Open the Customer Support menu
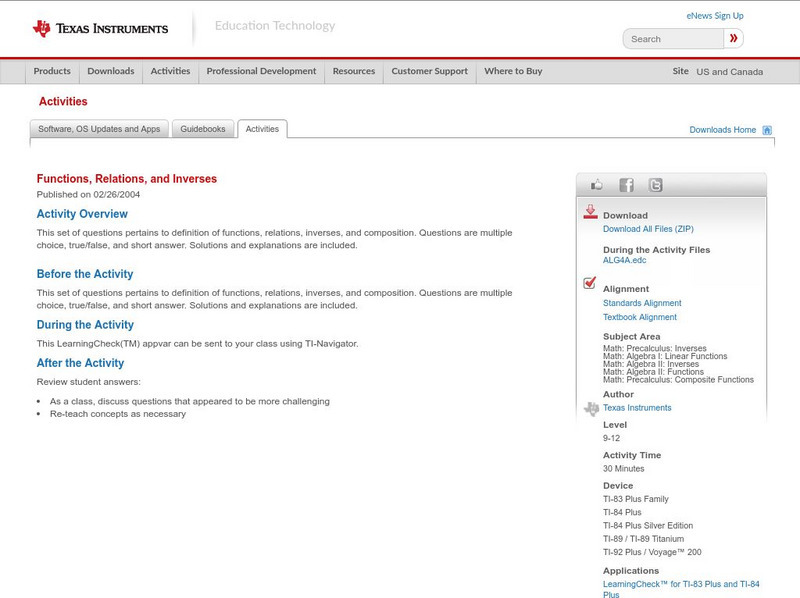 (x=430, y=71)
